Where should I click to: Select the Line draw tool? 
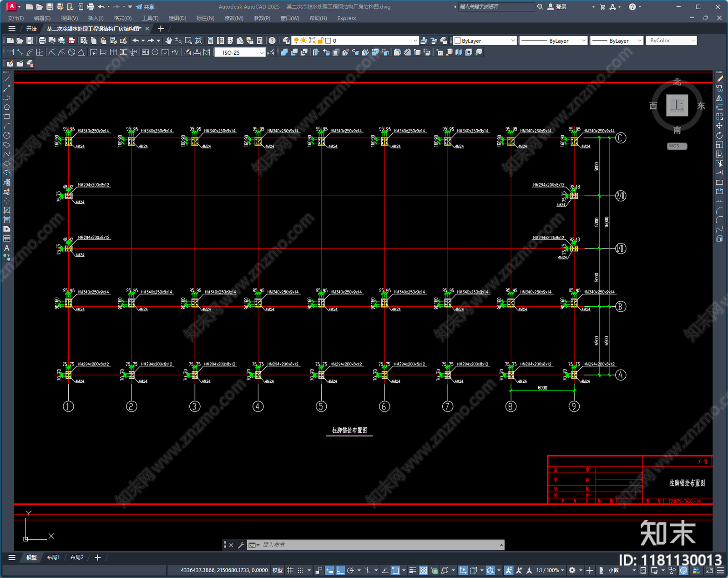[7, 79]
